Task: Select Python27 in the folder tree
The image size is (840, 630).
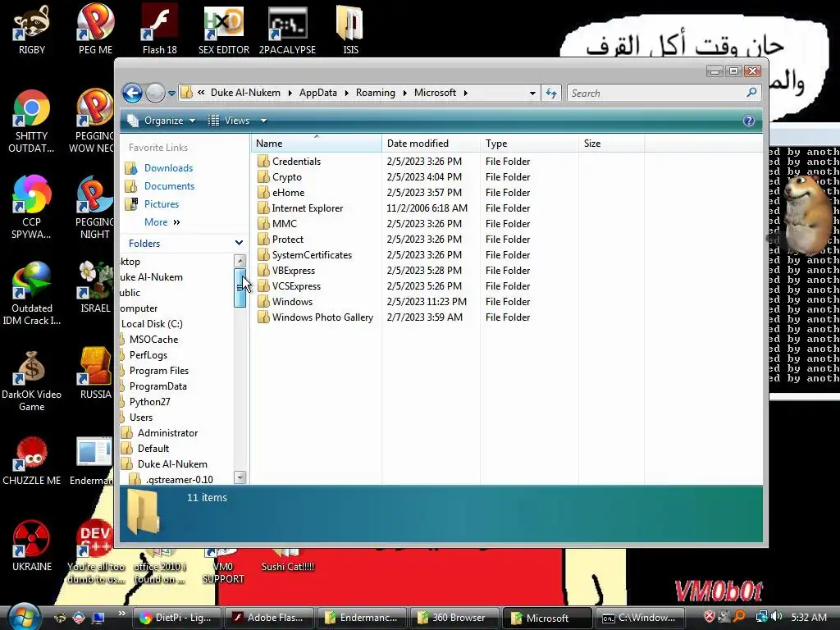Action: pos(149,402)
